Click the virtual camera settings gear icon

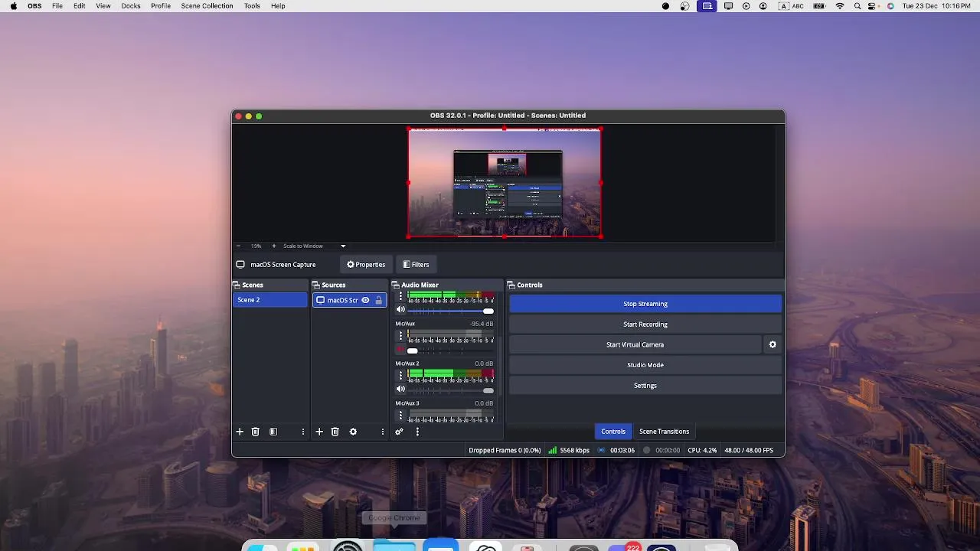(773, 344)
